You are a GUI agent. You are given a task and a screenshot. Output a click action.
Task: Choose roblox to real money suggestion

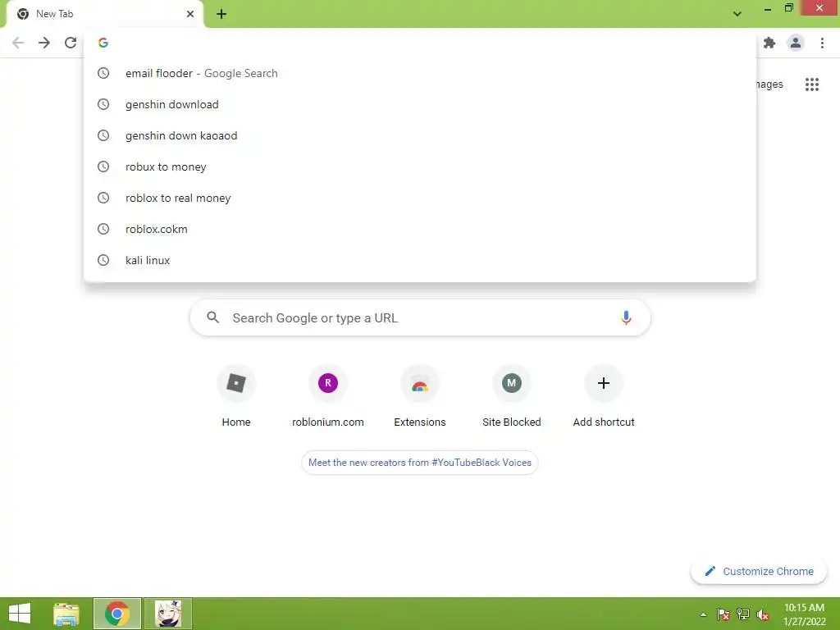point(420,198)
